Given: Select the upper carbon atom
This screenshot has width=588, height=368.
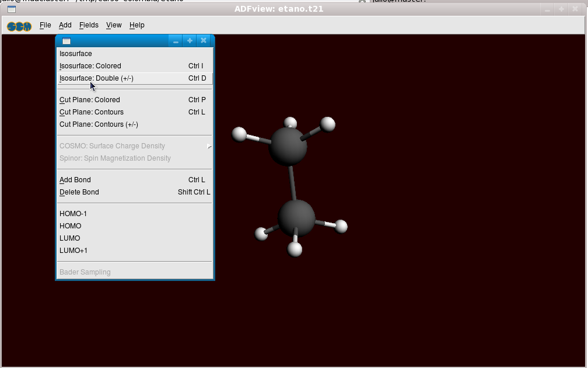Looking at the screenshot, I should point(287,146).
